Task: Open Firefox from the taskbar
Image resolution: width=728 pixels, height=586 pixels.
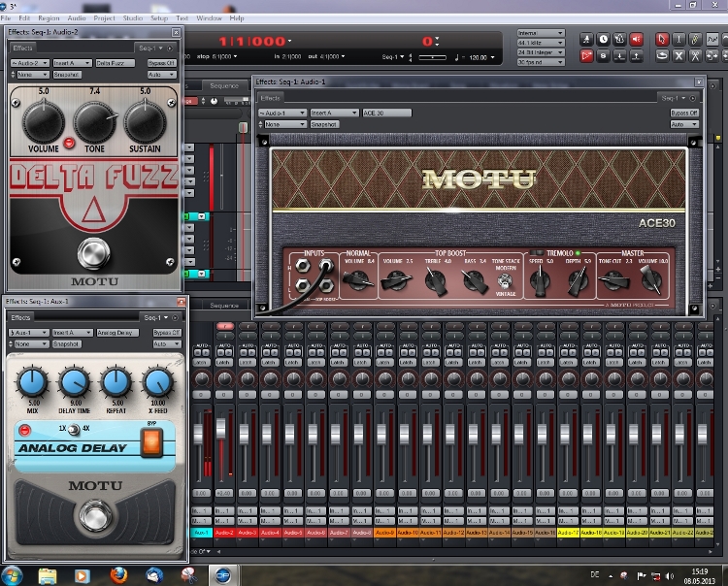Action: [x=118, y=575]
